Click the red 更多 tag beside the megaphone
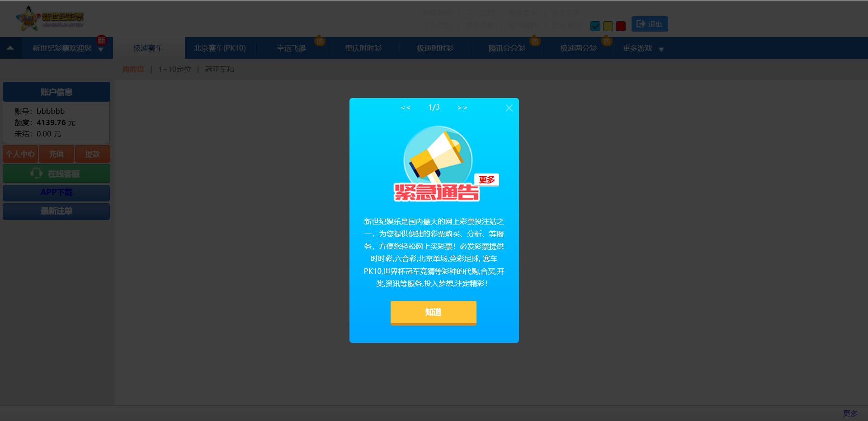The image size is (868, 421). pos(486,180)
